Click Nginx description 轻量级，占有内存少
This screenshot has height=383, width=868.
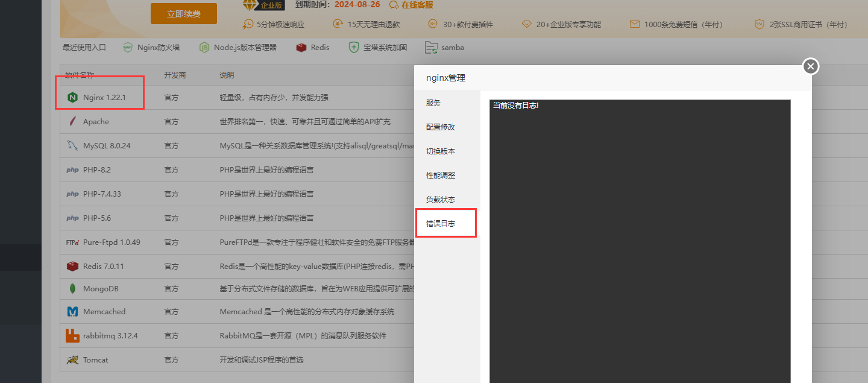274,97
